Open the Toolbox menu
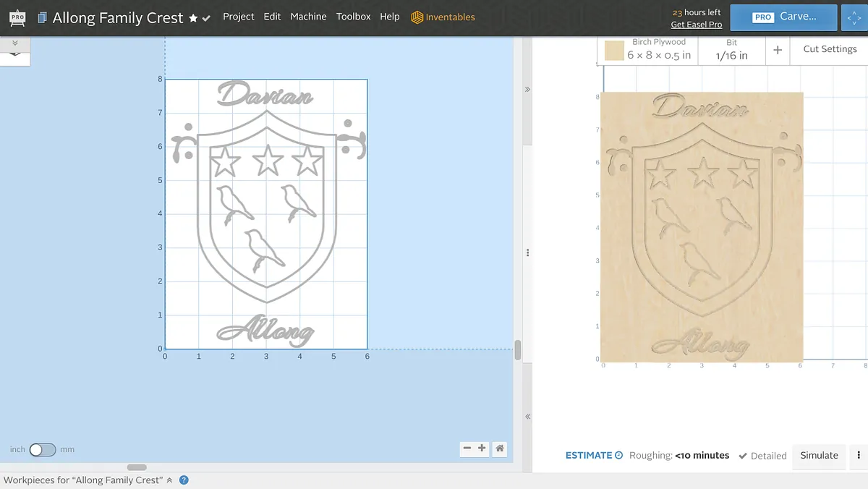The image size is (868, 489). [353, 17]
